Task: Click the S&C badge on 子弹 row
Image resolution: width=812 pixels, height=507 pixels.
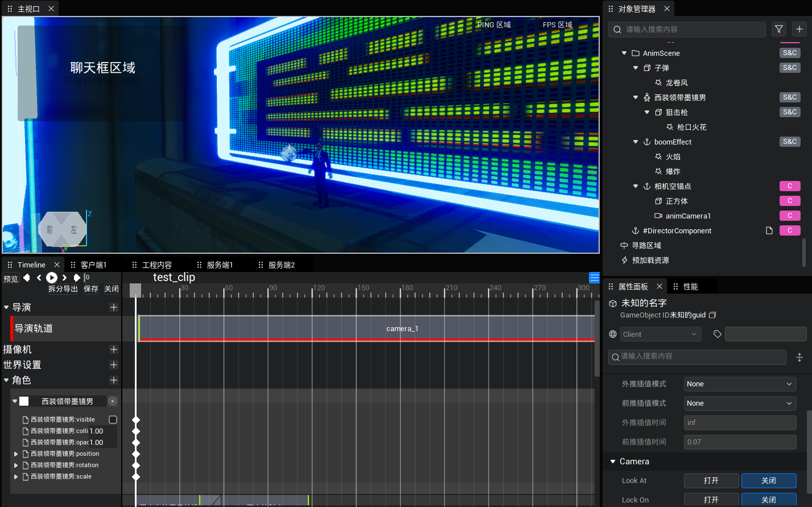Action: pos(790,68)
